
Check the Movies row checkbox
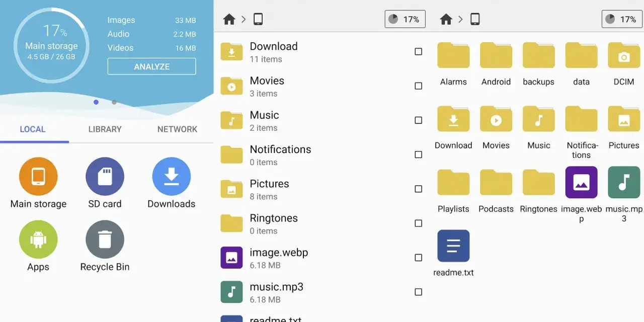[418, 86]
